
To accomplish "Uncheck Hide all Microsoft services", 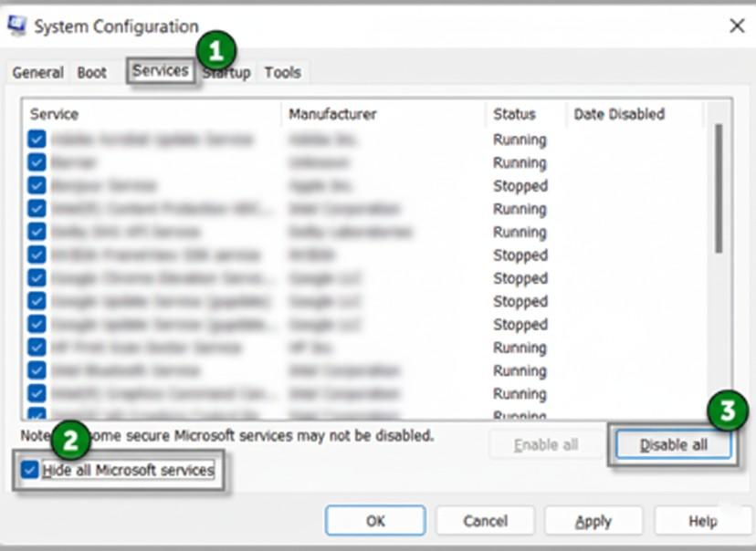I will (31, 470).
